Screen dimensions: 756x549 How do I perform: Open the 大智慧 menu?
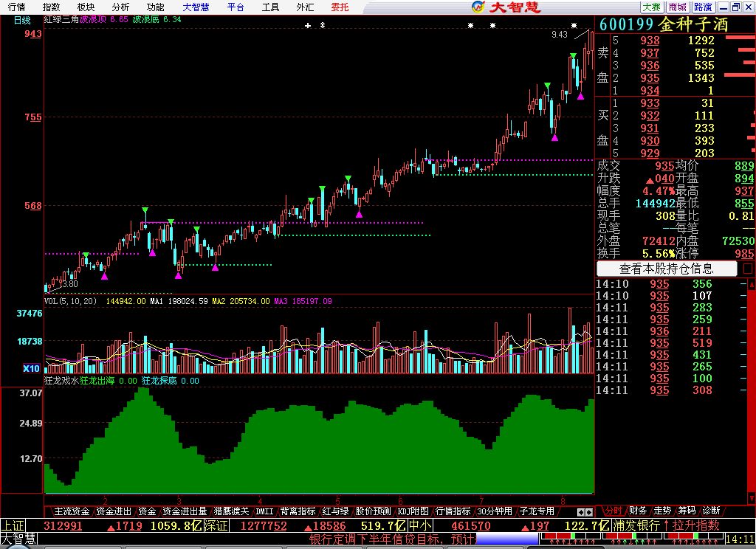pyautogui.click(x=196, y=7)
